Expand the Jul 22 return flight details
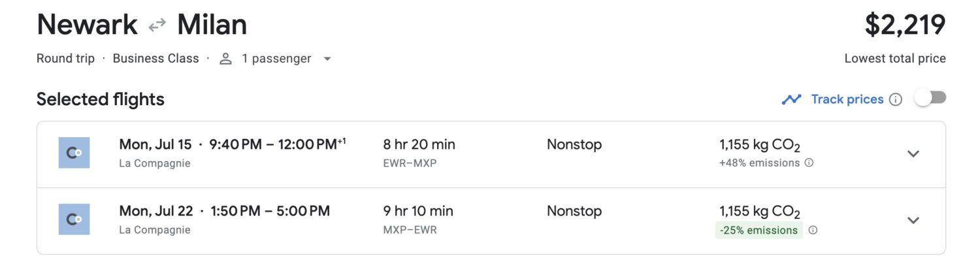The height and width of the screenshot is (269, 980). (x=913, y=220)
